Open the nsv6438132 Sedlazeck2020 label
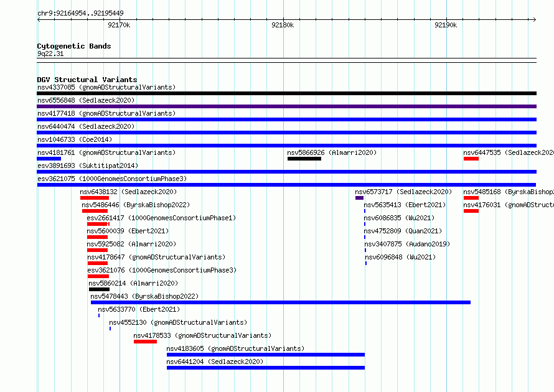This screenshot has height=392, width=554. pos(128,192)
